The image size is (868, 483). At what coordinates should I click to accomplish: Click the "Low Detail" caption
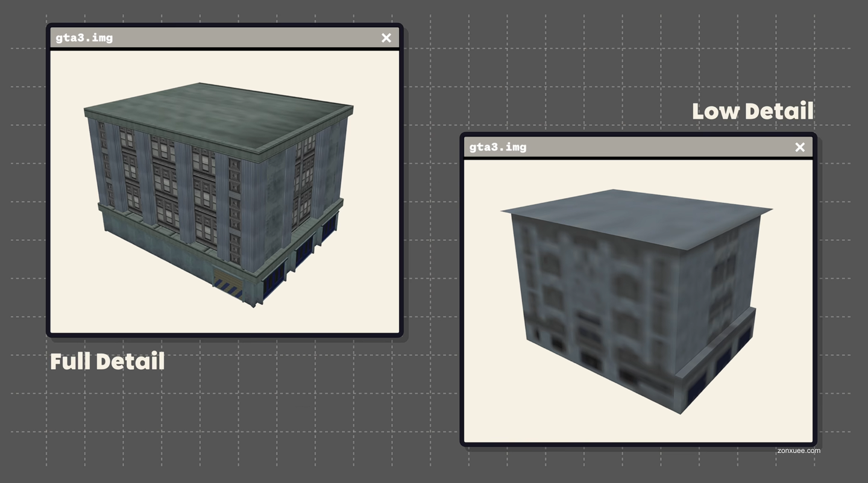[753, 111]
